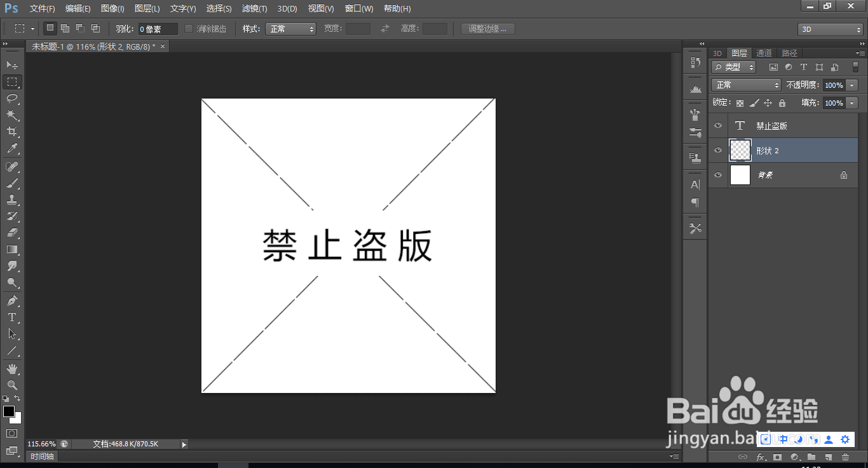
Task: Select the Gradient tool
Action: click(12, 249)
